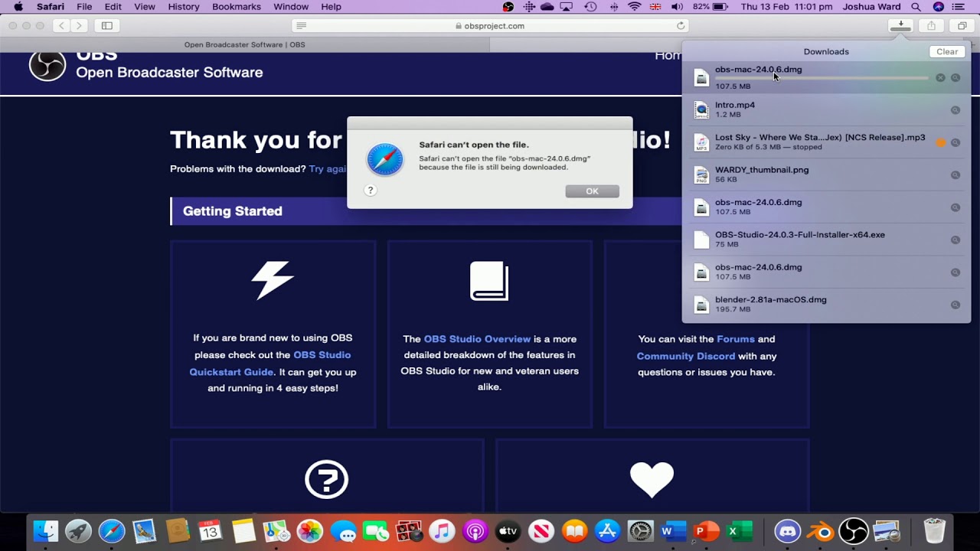Select the blender-2.81a-macOS.dmg download entry
The height and width of the screenshot is (551, 980).
[826, 305]
